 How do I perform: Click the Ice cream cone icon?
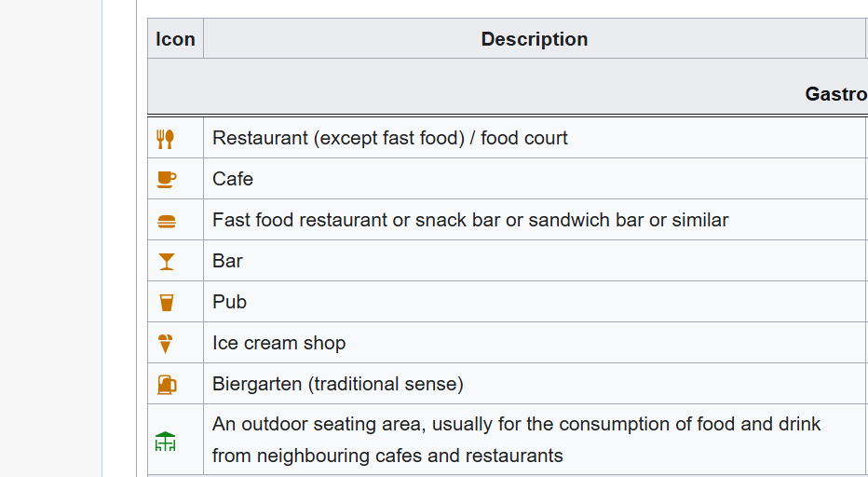166,344
